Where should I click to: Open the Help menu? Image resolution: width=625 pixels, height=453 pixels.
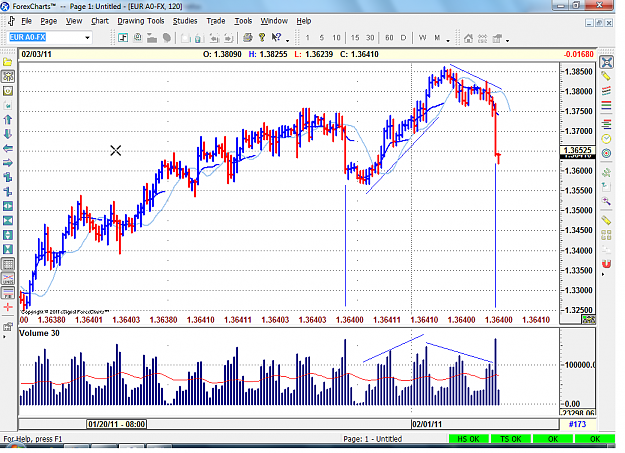click(x=304, y=21)
